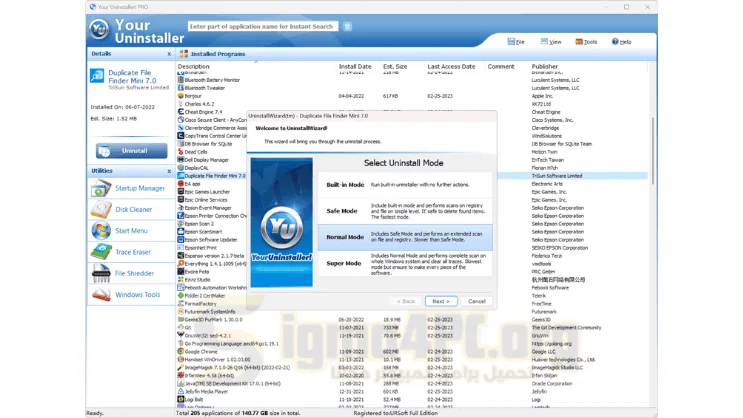
Task: Select Bluetooth Tweaker row
Action: point(411,88)
